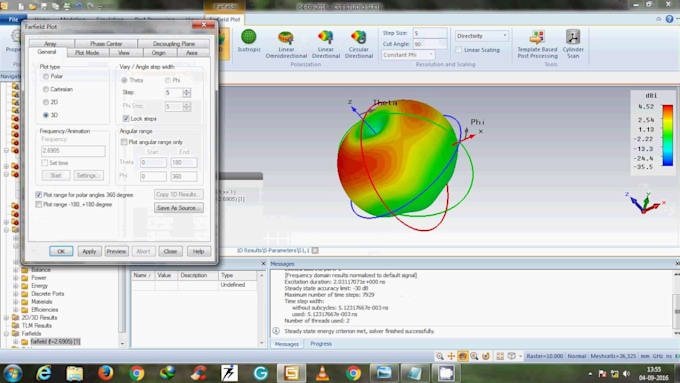
Task: Click the Windows Start orb
Action: point(13,373)
